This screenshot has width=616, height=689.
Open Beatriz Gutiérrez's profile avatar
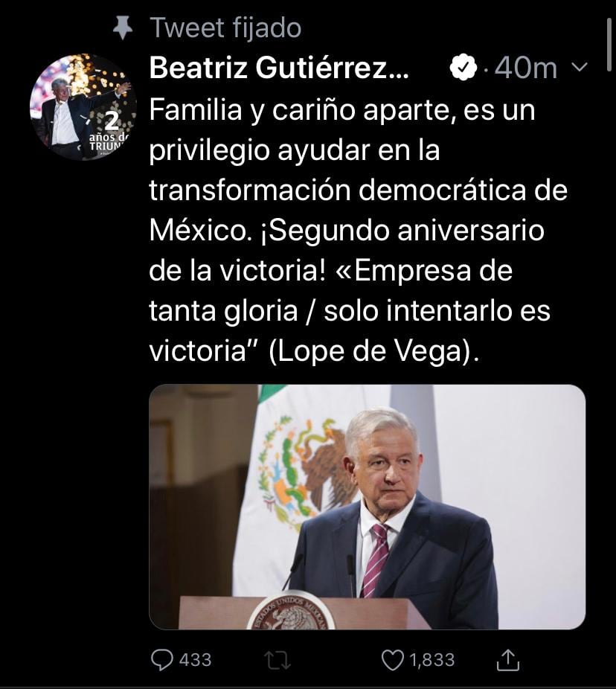click(x=82, y=106)
